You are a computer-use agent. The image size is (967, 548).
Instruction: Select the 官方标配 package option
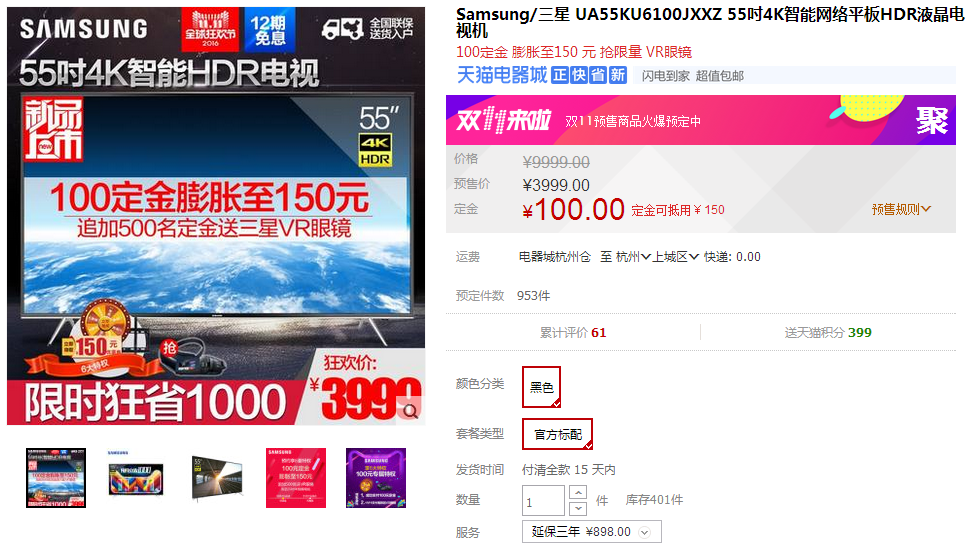[x=558, y=435]
